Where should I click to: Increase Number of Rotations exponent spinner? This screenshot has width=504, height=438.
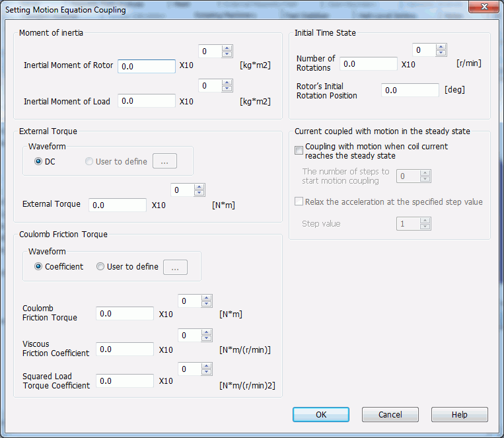pyautogui.click(x=441, y=47)
